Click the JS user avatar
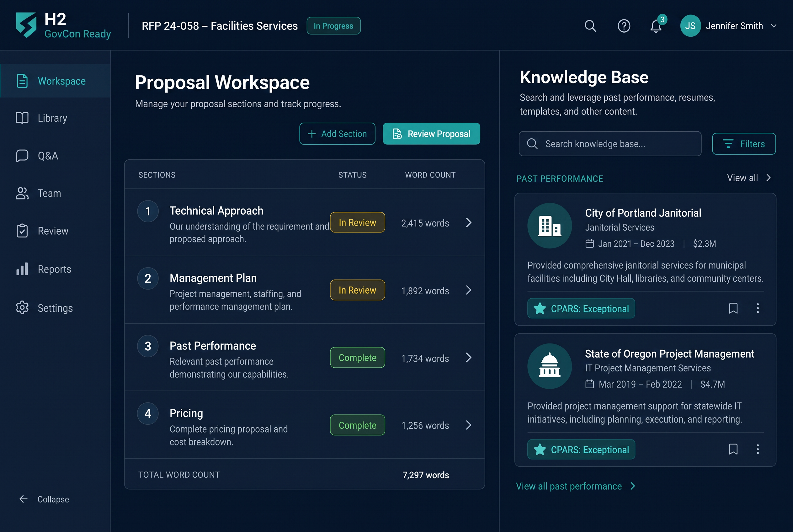 pyautogui.click(x=690, y=26)
